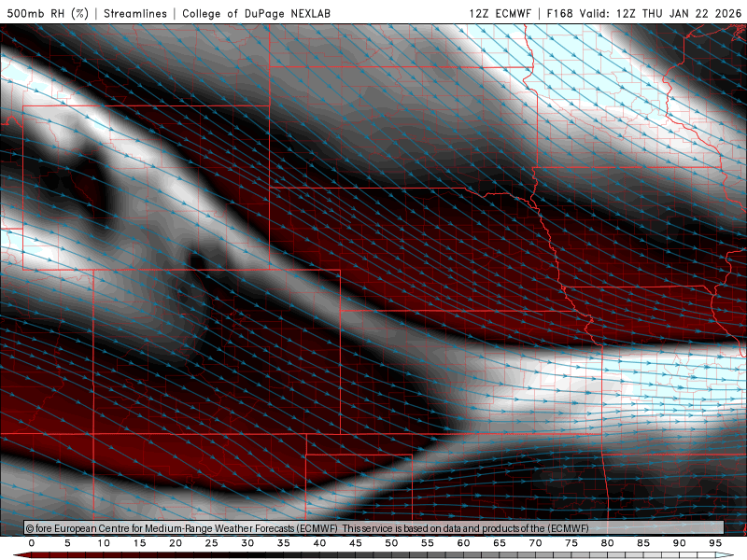Screen dimensions: 747x560
Task: Click 'College of DuPage NEXLAB' header text
Action: tap(256, 13)
